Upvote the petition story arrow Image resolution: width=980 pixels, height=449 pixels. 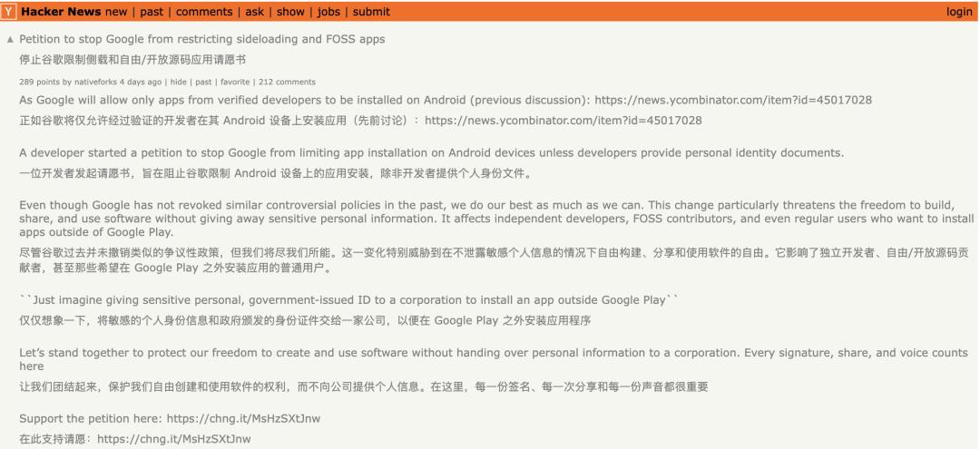point(10,39)
